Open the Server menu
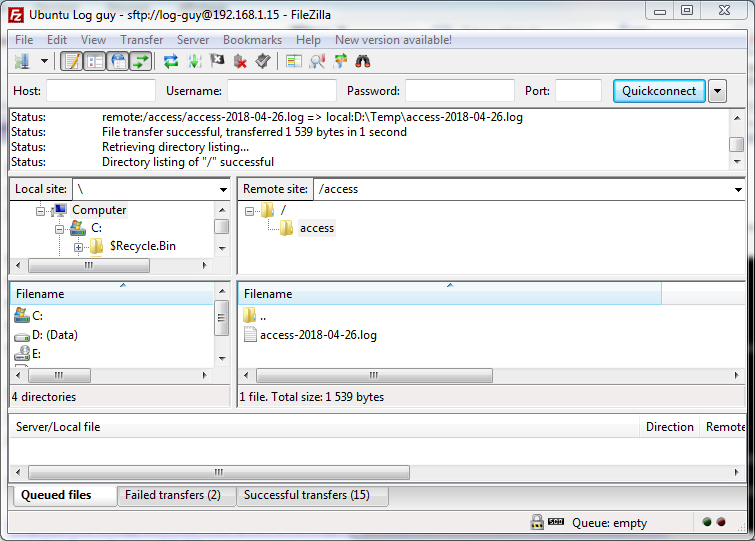Image resolution: width=755 pixels, height=541 pixels. (x=193, y=40)
